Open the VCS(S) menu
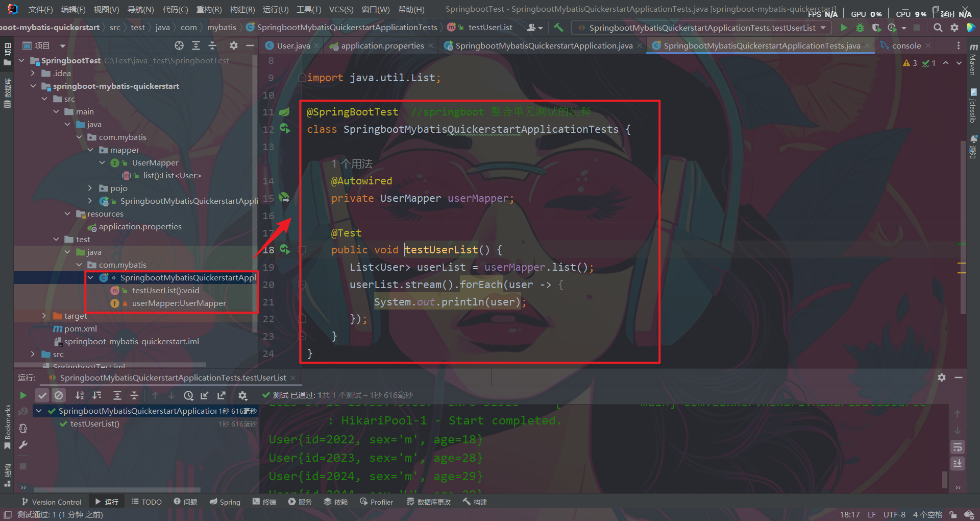Image resolution: width=980 pixels, height=521 pixels. coord(341,9)
